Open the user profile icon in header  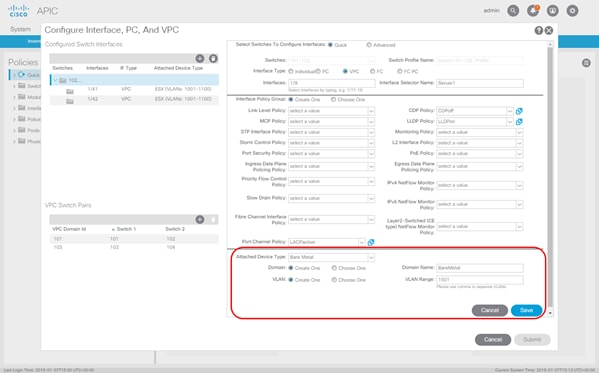point(552,11)
